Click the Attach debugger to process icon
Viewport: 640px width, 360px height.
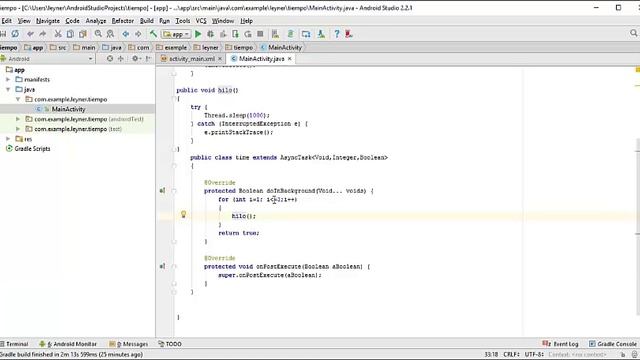[x=236, y=34]
